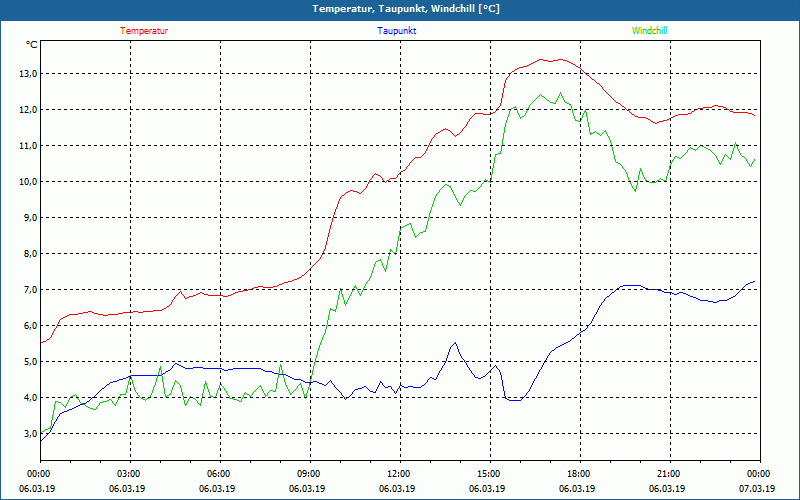800x500 pixels.
Task: Click the 15:00 time axis label
Action: [490, 474]
